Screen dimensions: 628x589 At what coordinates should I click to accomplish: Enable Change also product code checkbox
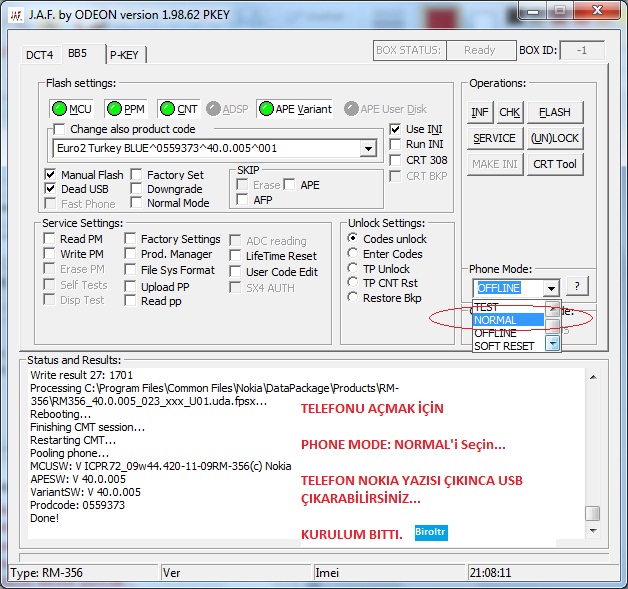pyautogui.click(x=59, y=129)
